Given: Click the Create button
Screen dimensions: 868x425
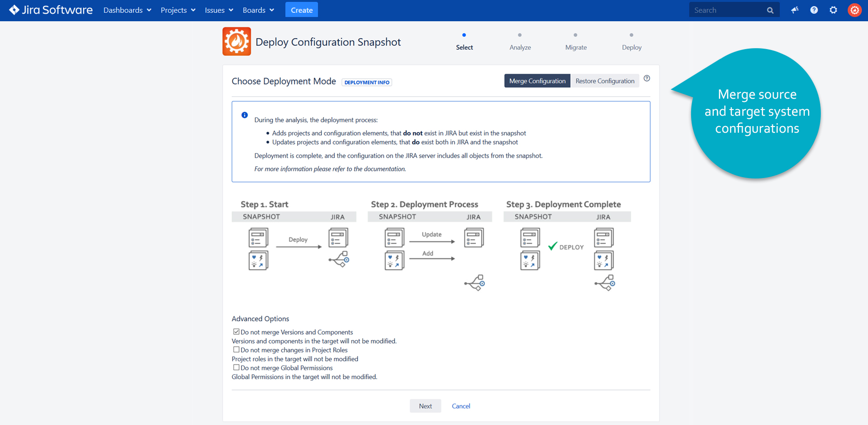Looking at the screenshot, I should tap(301, 10).
